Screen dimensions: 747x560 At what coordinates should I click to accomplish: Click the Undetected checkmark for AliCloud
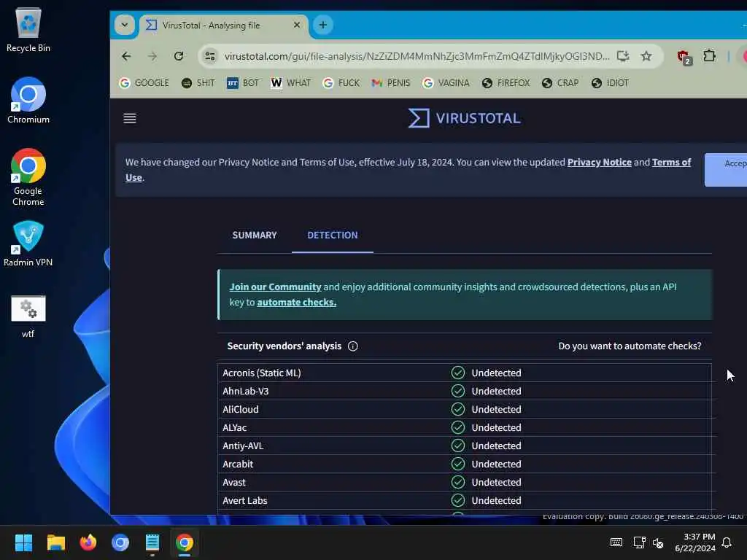tap(458, 410)
